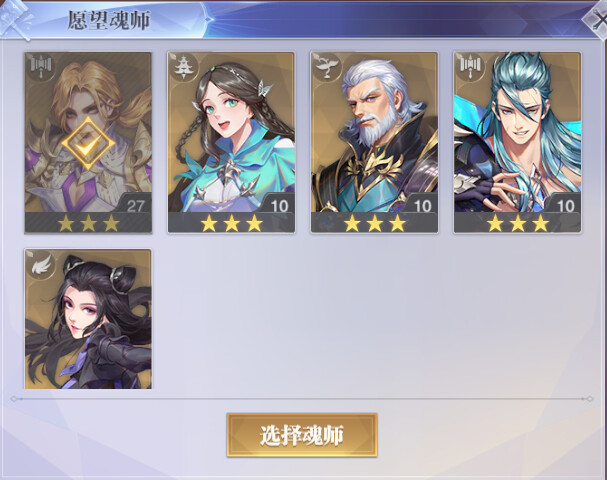Image resolution: width=607 pixels, height=480 pixels.
Task: Click class icon on blonde hero card
Action: 40,67
